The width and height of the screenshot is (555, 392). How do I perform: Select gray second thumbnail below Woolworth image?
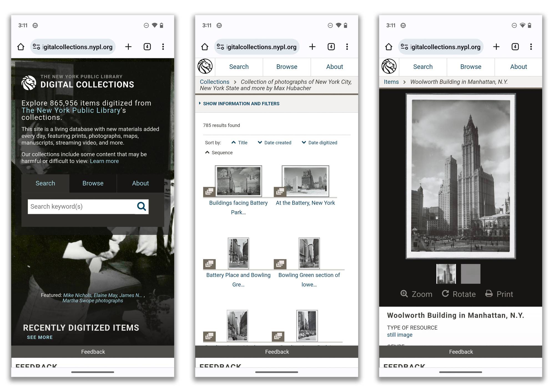click(471, 274)
